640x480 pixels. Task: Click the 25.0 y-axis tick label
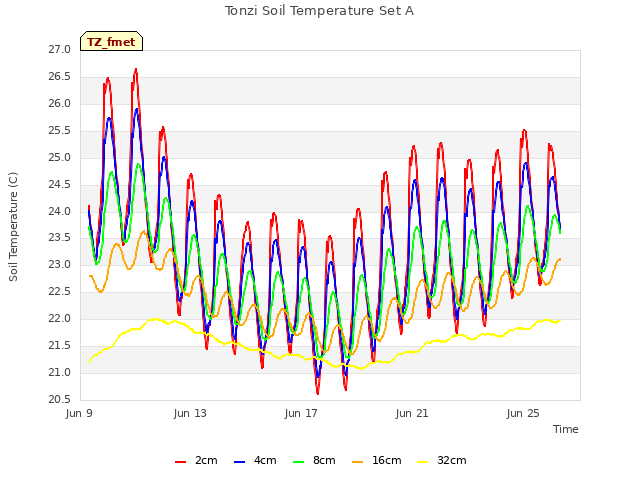[60, 158]
